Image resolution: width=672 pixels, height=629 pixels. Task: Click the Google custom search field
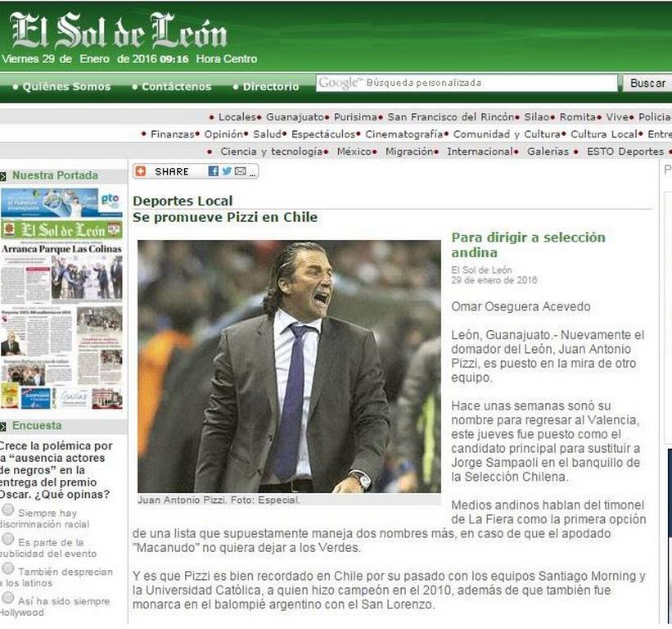coord(467,83)
